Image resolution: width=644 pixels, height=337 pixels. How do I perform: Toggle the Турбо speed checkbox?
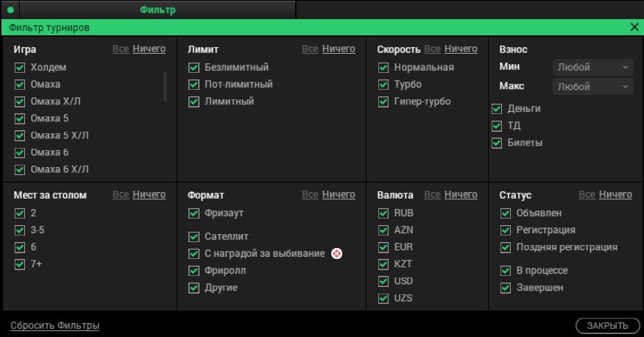point(383,85)
